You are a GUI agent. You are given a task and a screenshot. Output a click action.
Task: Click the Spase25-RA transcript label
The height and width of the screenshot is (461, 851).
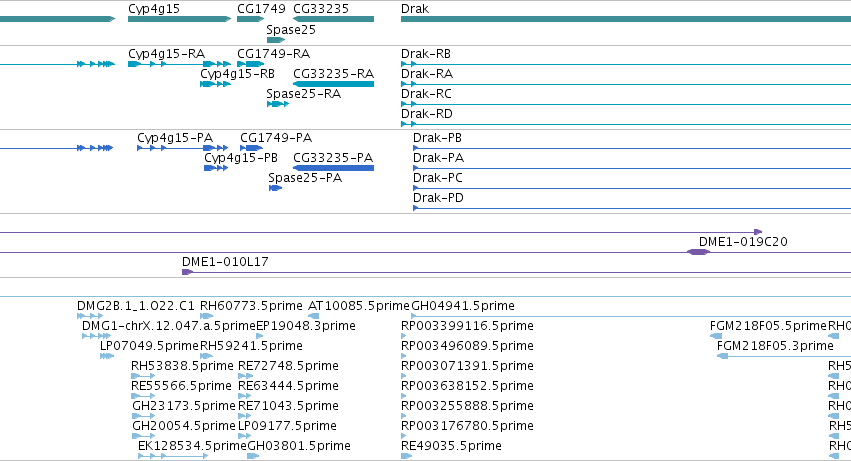pyautogui.click(x=303, y=94)
